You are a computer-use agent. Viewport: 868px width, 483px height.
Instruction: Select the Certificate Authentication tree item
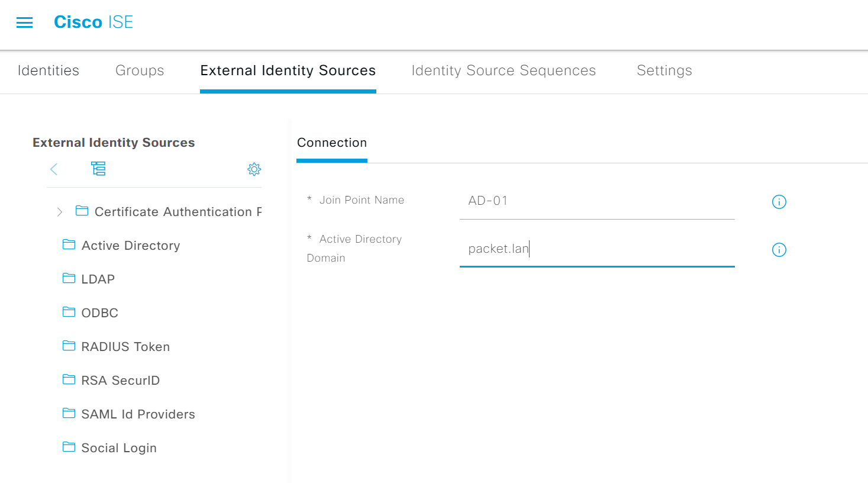click(178, 212)
